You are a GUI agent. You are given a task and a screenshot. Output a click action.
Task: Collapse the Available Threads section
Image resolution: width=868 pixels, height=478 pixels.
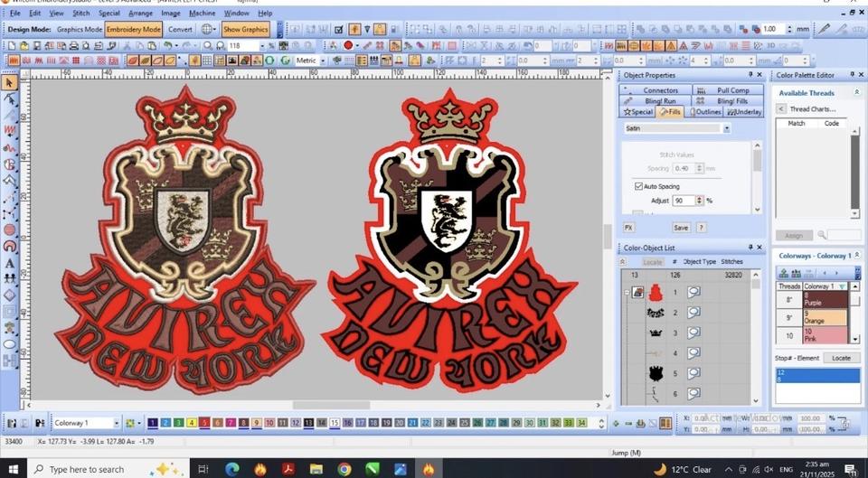tap(857, 92)
